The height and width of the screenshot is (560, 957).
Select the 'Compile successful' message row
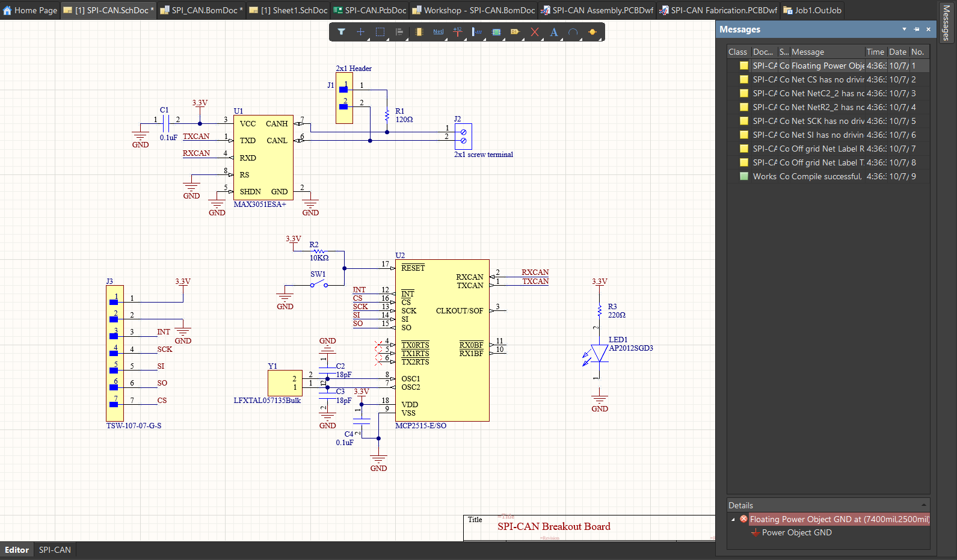tap(828, 176)
